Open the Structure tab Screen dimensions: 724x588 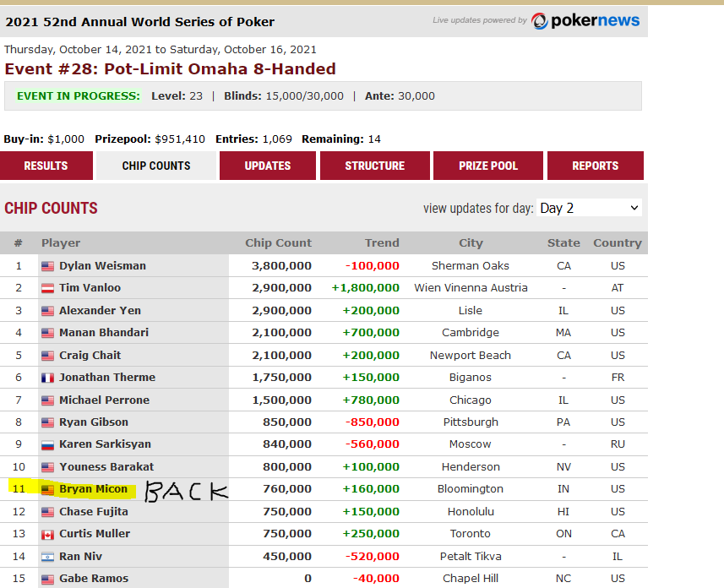[374, 166]
